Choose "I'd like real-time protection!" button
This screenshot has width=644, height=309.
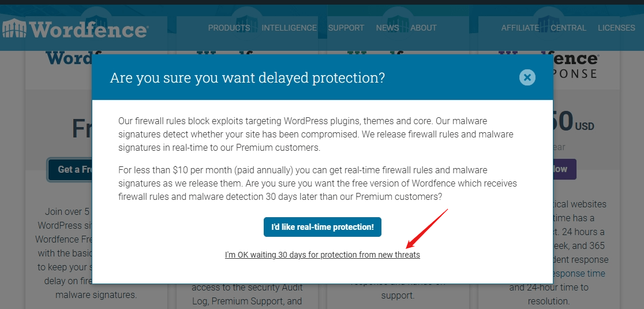point(323,227)
